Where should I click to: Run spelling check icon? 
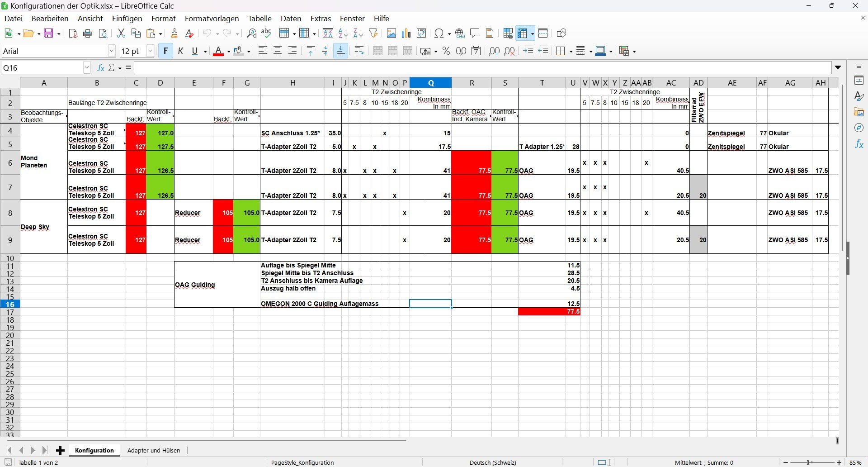(267, 33)
